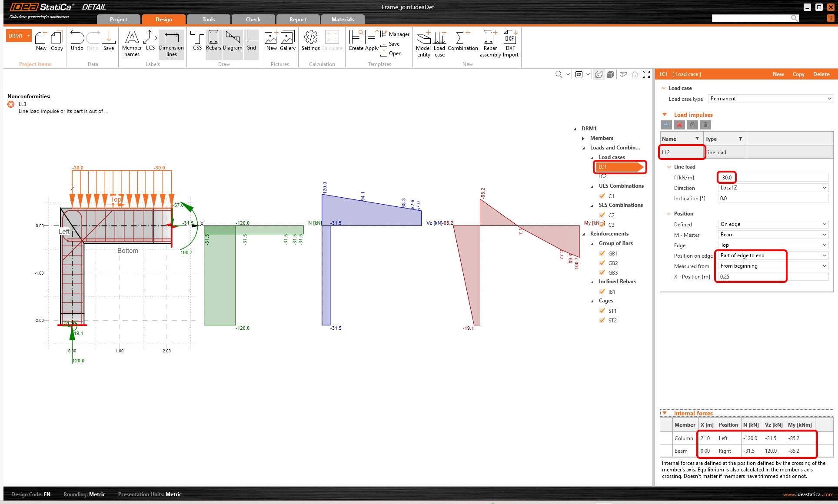The image size is (838, 504).
Task: Switch to the Report tab
Action: [298, 19]
